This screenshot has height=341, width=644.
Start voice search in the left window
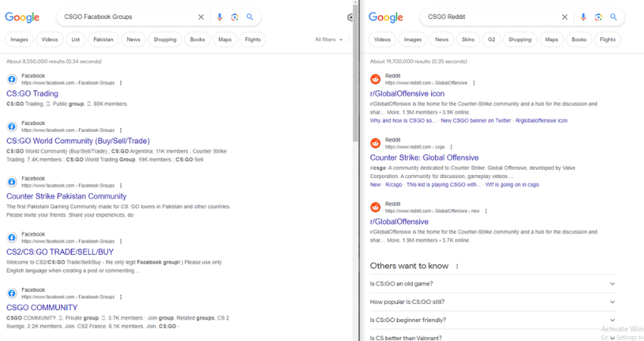coord(219,17)
